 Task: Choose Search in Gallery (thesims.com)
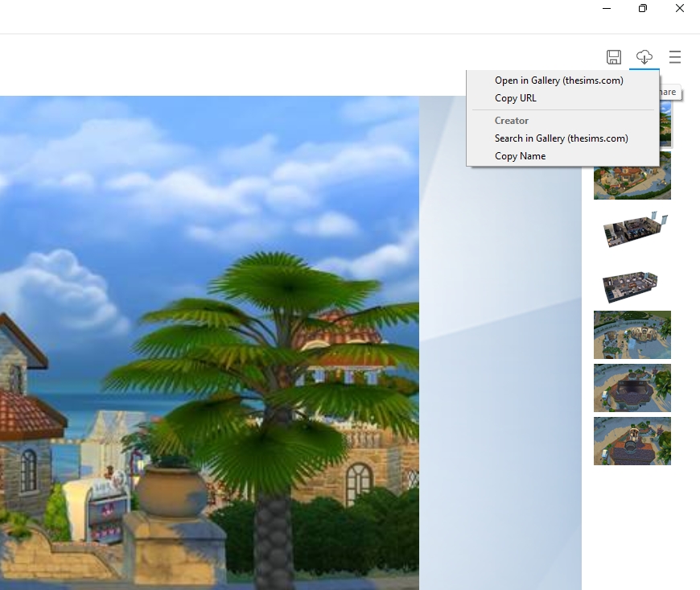[561, 138]
